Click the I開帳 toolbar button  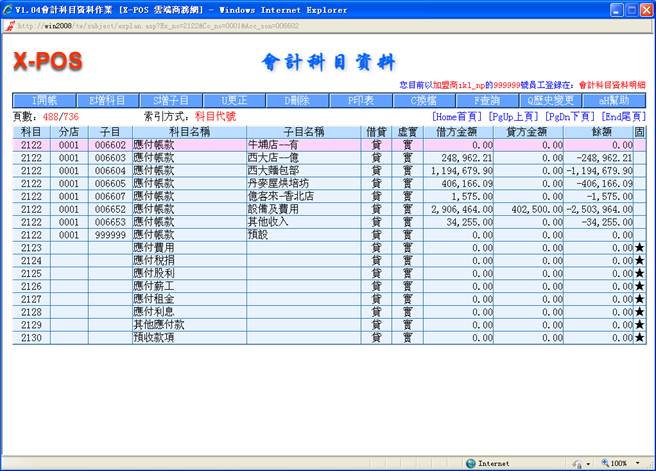click(44, 100)
